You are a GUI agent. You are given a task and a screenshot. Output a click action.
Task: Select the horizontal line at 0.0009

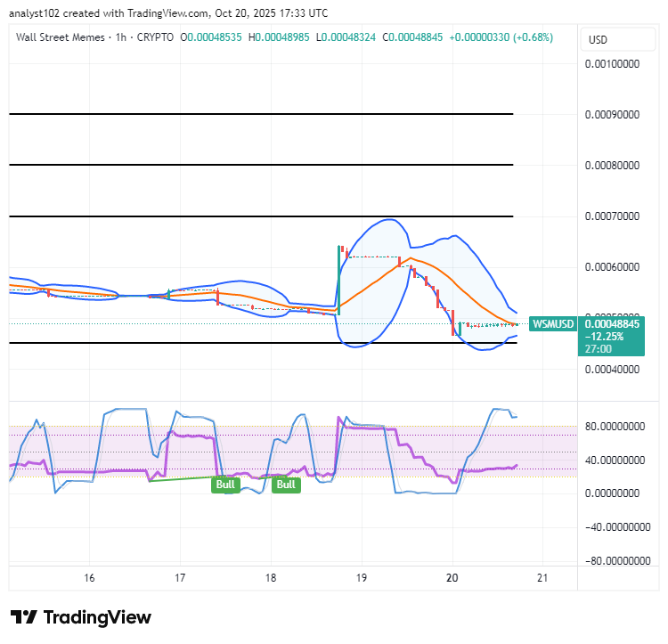click(261, 114)
